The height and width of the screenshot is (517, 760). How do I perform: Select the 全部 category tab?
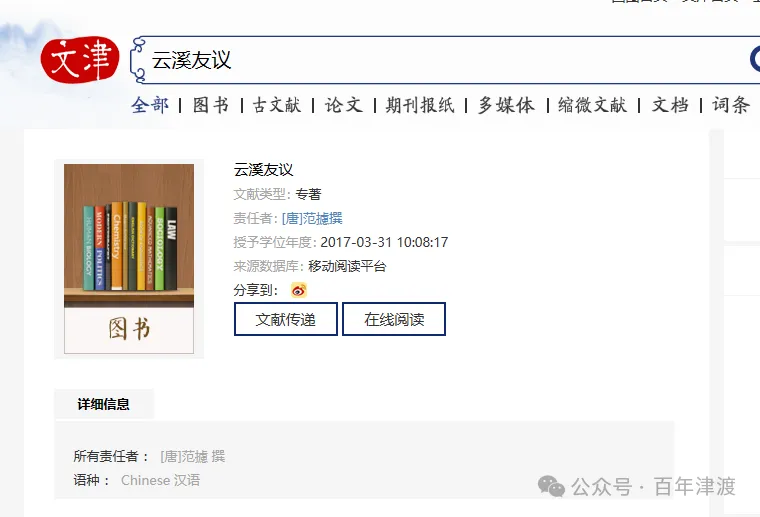[x=150, y=105]
